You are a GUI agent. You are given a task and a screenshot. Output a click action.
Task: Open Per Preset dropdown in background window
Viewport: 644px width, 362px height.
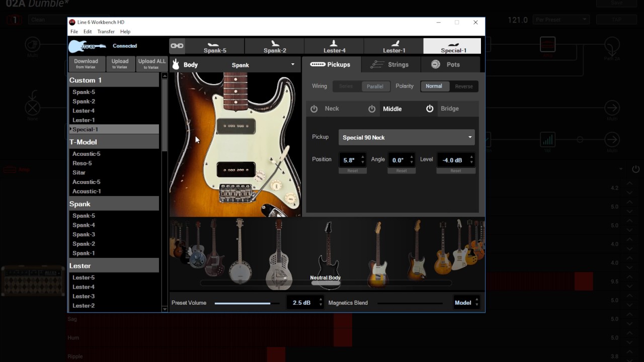point(561,20)
